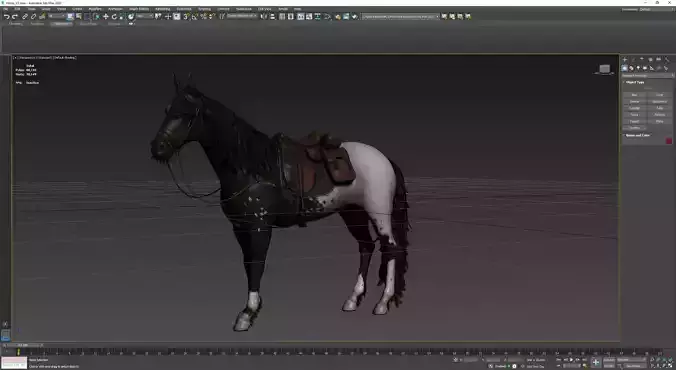Click the Redo icon in main toolbar
This screenshot has width=676, height=370.
15,16
